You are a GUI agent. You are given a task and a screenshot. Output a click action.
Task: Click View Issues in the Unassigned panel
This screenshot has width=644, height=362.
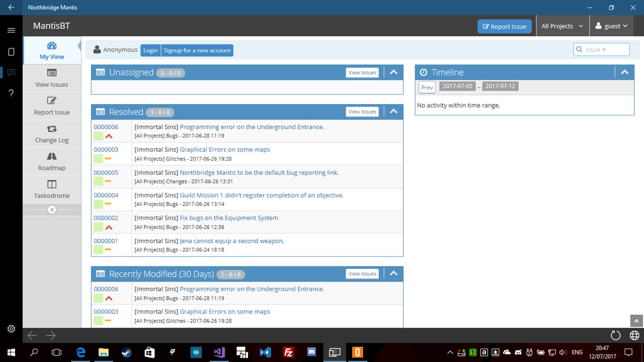click(x=362, y=72)
